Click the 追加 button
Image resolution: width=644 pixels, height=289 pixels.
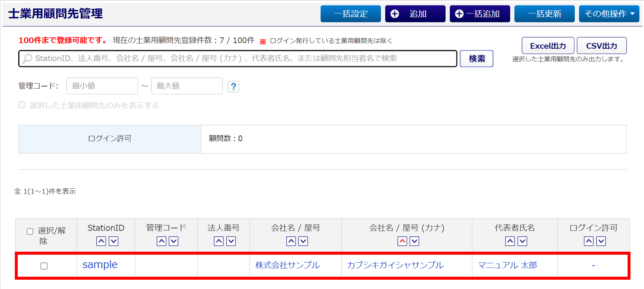(x=415, y=14)
